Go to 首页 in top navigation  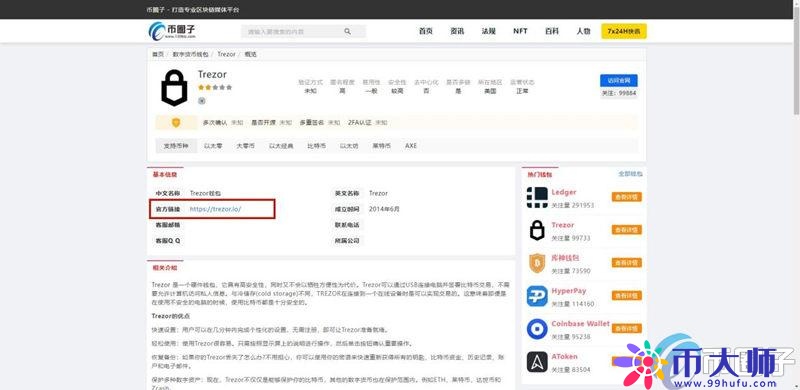coord(426,31)
